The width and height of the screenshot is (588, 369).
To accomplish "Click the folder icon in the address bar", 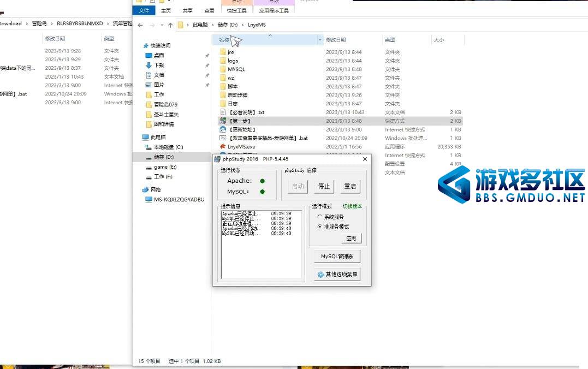I will click(x=180, y=25).
